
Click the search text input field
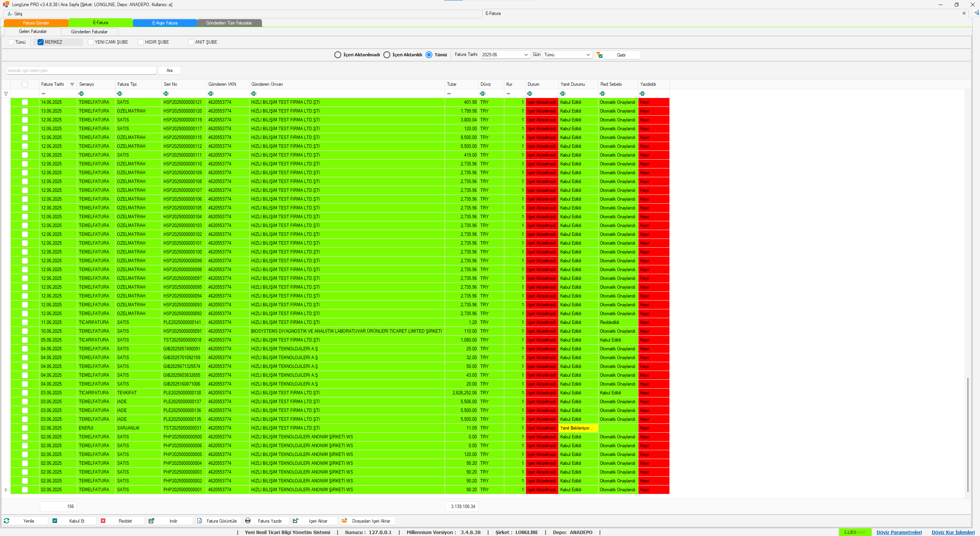(81, 70)
